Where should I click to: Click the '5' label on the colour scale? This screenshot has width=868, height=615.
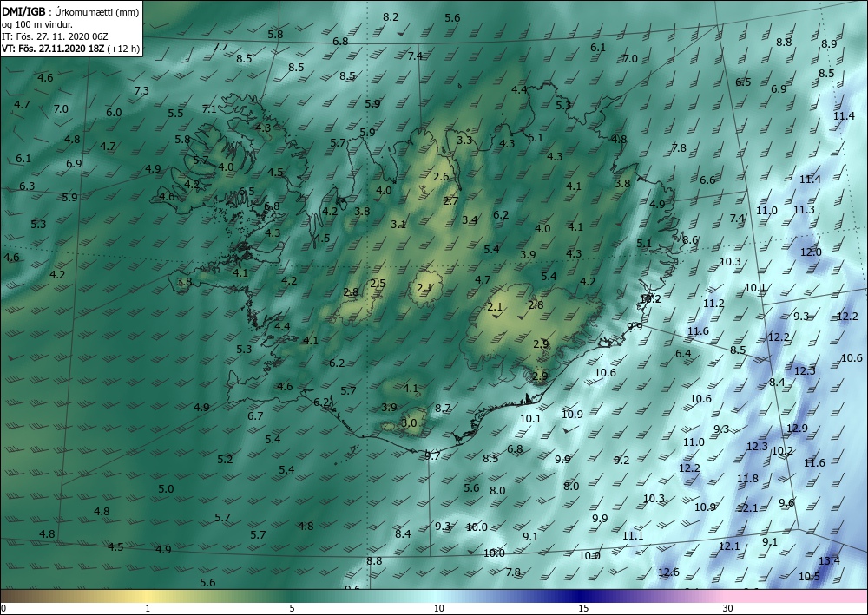[x=292, y=609]
